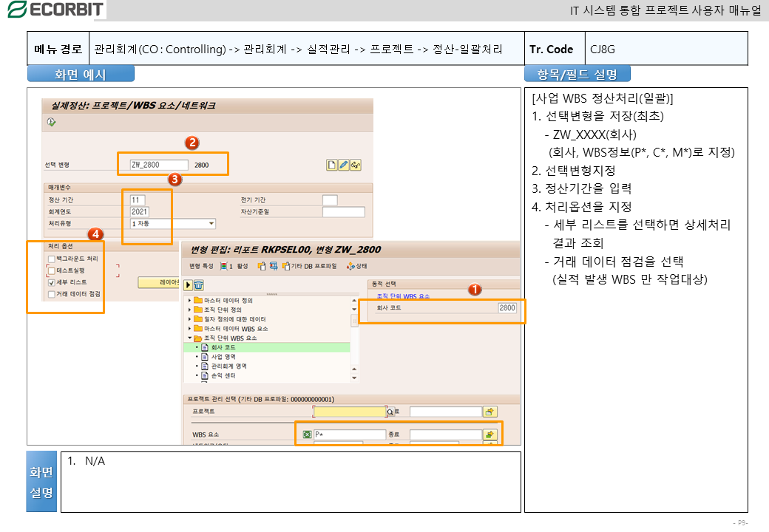Click the 선택 변형 field containing ZW_2800
The height and width of the screenshot is (532, 769).
point(160,165)
